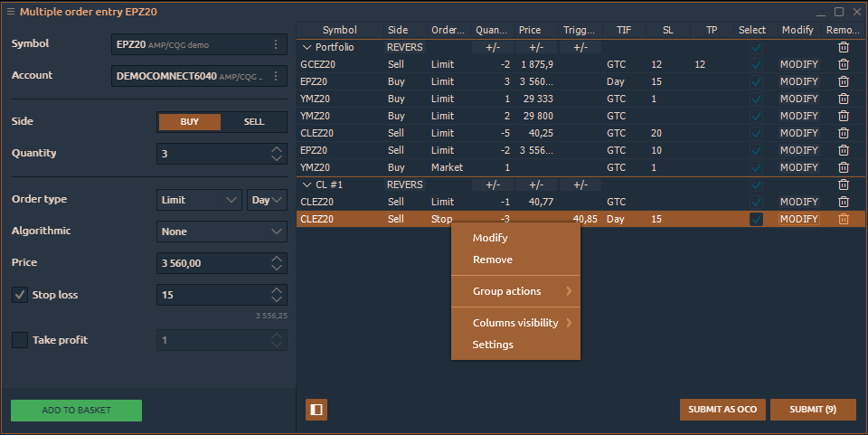Open the window hamburger menu icon
The image size is (868, 435).
pos(11,12)
